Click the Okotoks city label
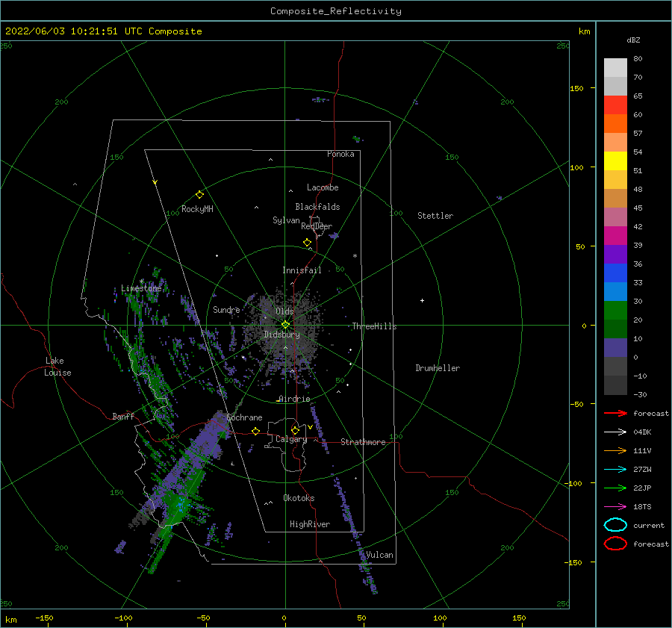This screenshot has width=672, height=628. click(x=299, y=498)
